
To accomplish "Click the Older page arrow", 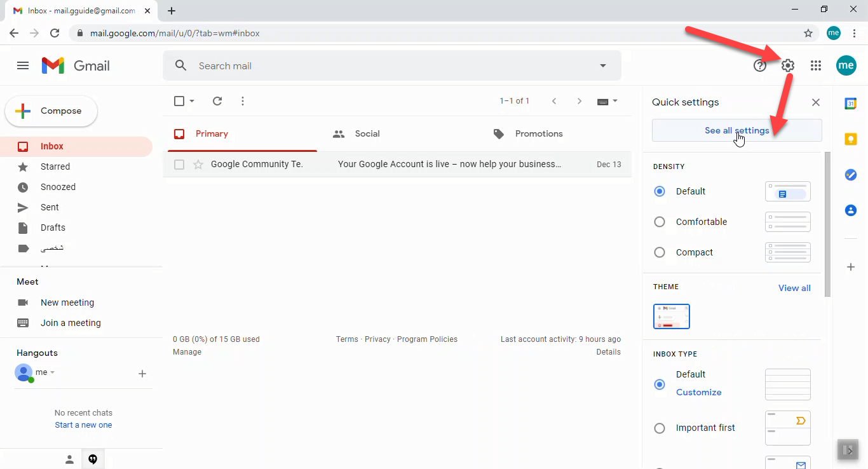I will (580, 101).
